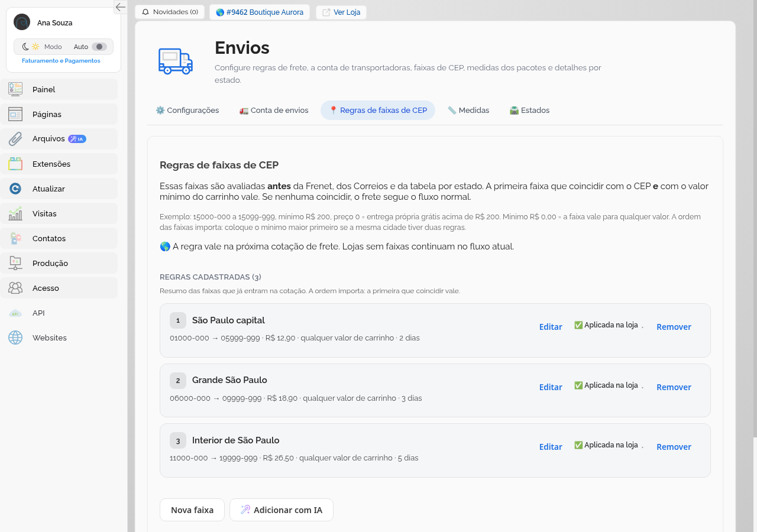The width and height of the screenshot is (757, 532).
Task: Click the moon and sun Modo icon
Action: 31,47
